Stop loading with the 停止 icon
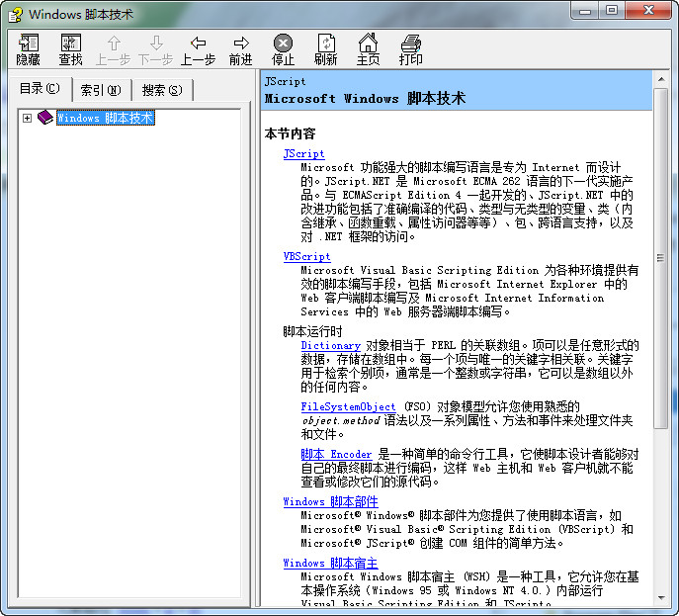 coord(283,49)
